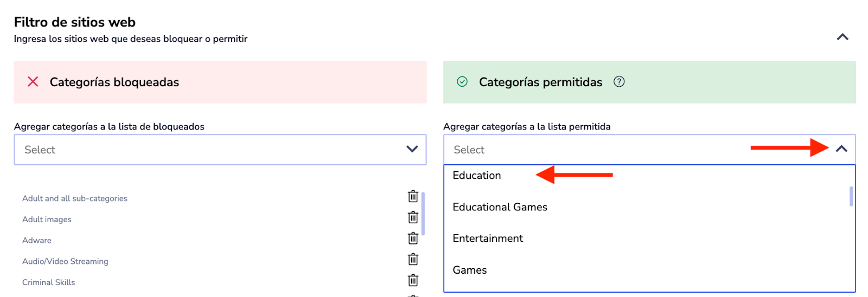This screenshot has width=868, height=297.
Task: Close the permitted categories dropdown chevron
Action: pyautogui.click(x=841, y=149)
